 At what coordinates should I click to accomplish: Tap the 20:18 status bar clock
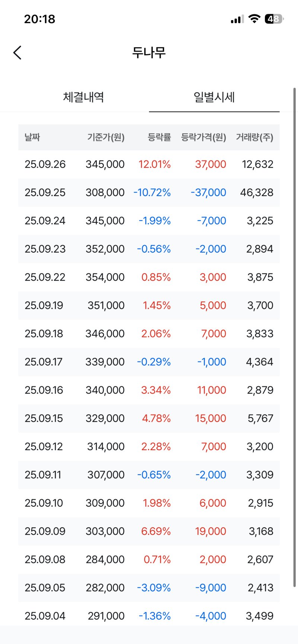point(39,19)
